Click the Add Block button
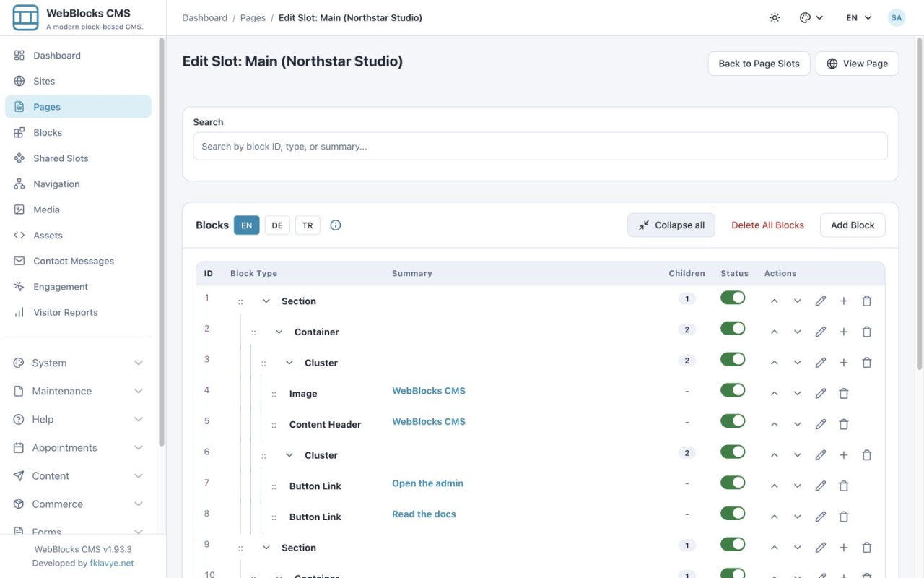Viewport: 924px width, 578px height. [x=853, y=225]
